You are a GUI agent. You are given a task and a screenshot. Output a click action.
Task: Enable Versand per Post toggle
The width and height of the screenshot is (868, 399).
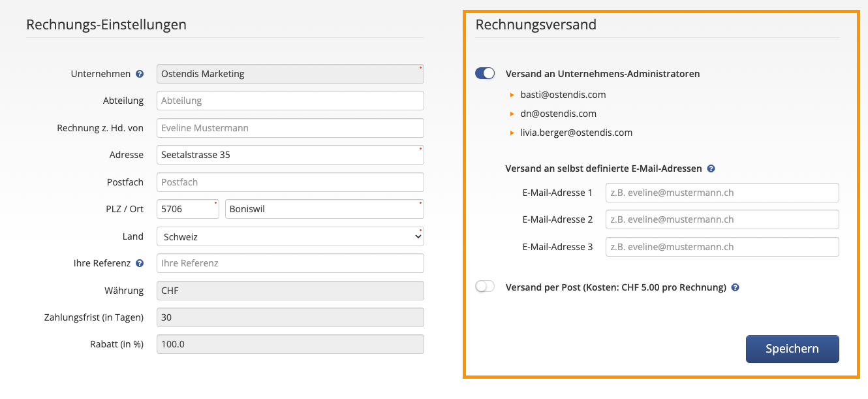click(485, 287)
